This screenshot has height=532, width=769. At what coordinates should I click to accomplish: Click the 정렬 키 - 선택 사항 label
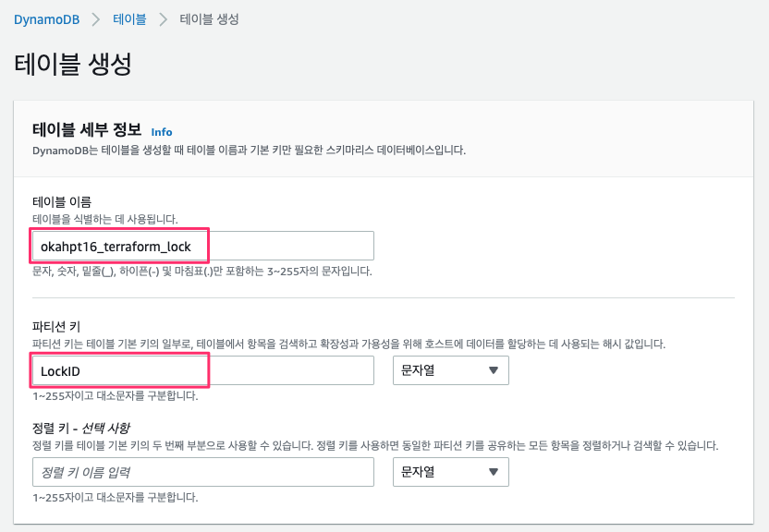[81, 428]
